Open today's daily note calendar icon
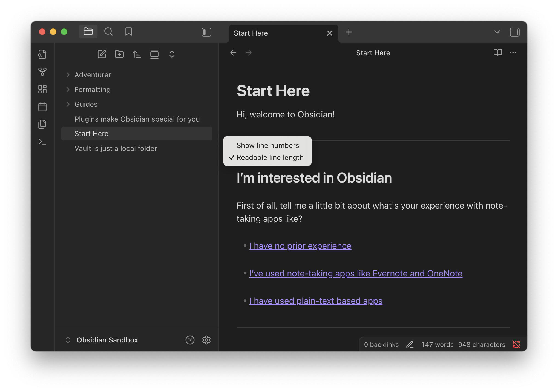558x392 pixels. point(42,107)
